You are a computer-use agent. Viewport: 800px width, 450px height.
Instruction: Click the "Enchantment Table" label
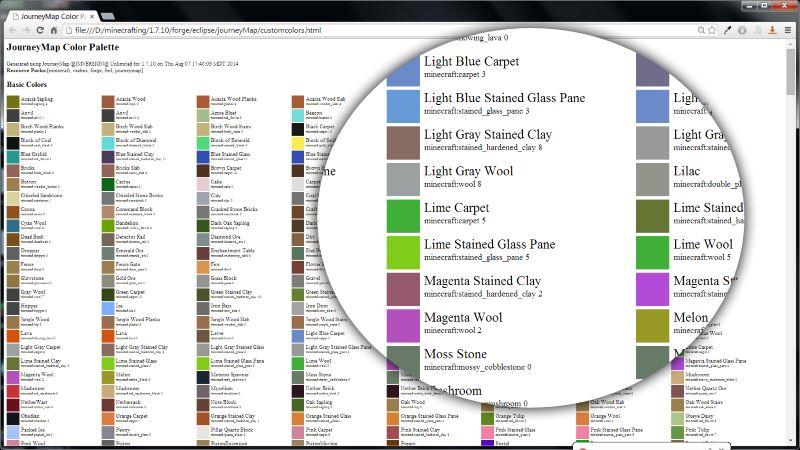pos(233,251)
